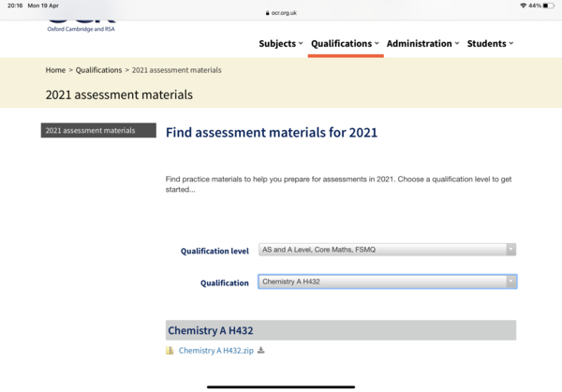Click the Chemistry A H432 section header
562x392 pixels.
tap(341, 330)
